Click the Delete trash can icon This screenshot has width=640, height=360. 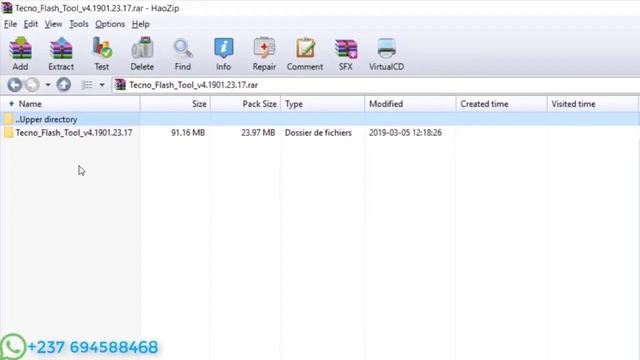(142, 53)
